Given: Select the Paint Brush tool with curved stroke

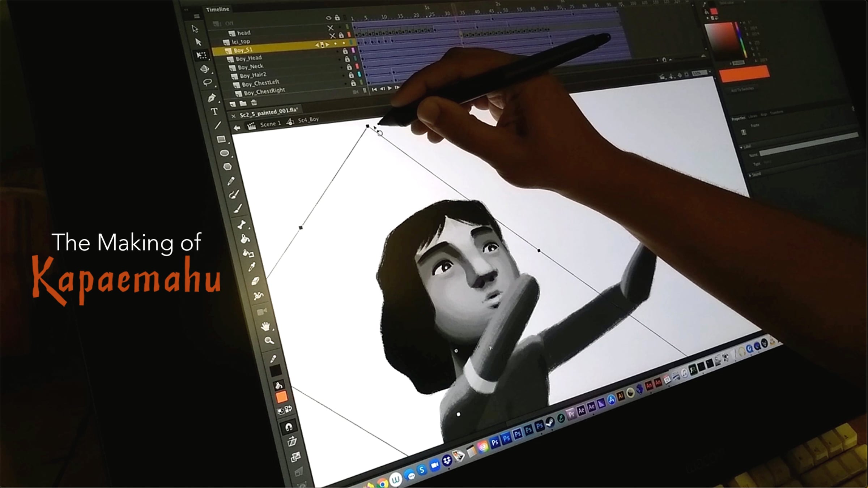Looking at the screenshot, I should point(234,195).
